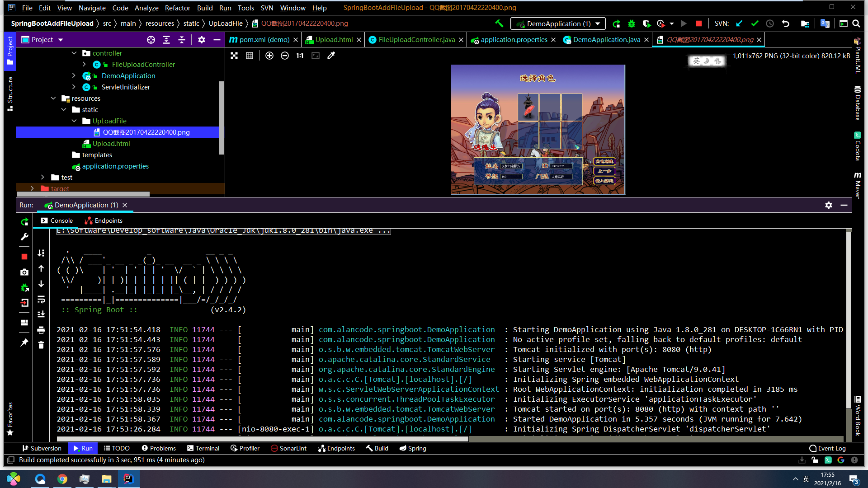This screenshot has width=868, height=488.
Task: Click the Debug bug icon in toolbar
Action: [x=632, y=23]
